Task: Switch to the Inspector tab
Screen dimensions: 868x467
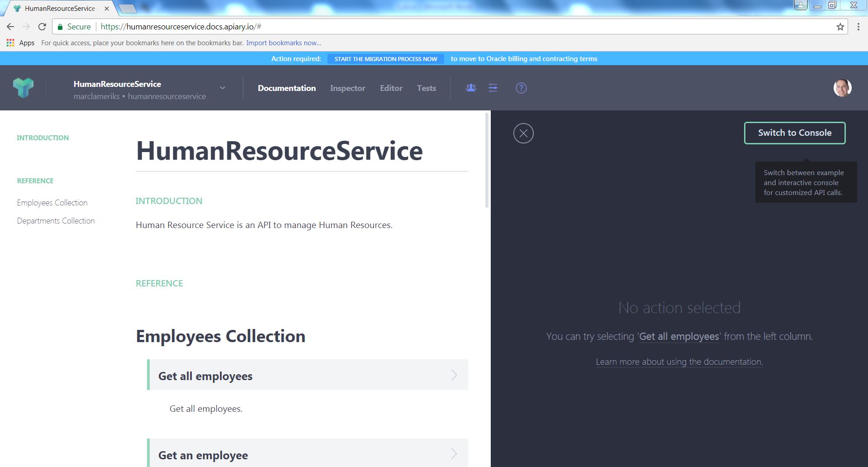Action: (x=347, y=88)
